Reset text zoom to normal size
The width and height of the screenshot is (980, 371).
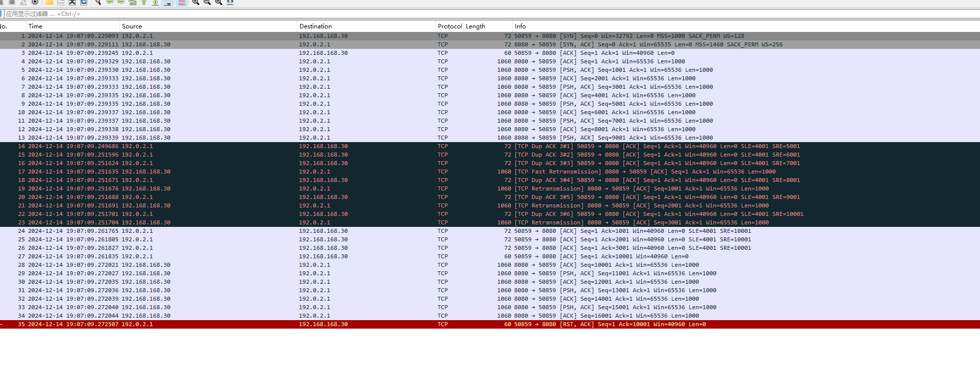219,2
